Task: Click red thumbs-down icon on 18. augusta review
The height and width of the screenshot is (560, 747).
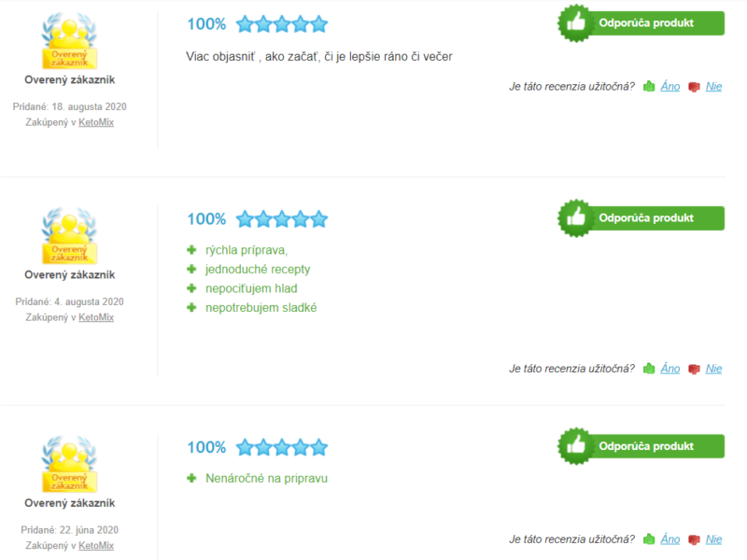Action: coord(694,87)
